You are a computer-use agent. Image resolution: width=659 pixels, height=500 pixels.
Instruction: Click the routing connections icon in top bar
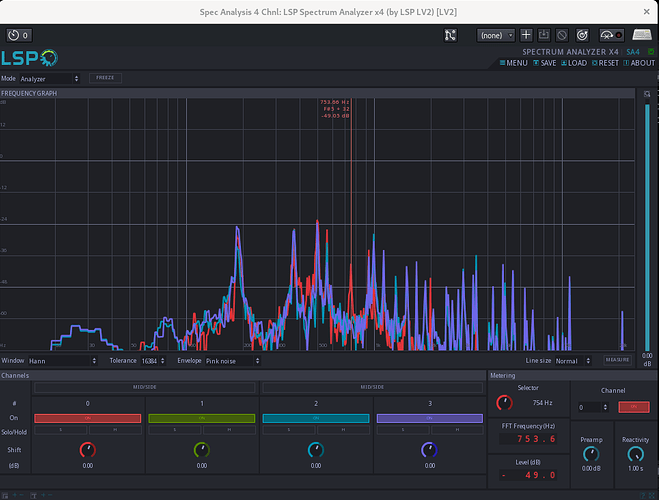click(x=451, y=35)
